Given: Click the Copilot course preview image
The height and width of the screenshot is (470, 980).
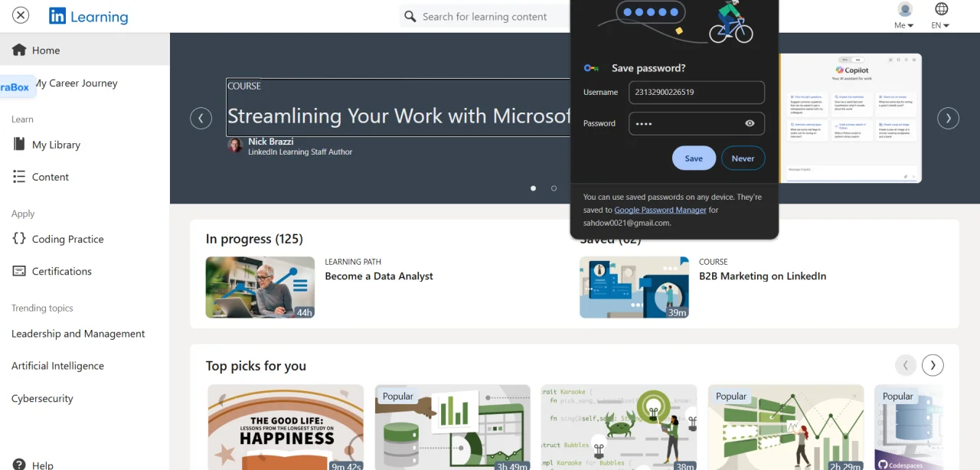Looking at the screenshot, I should (851, 118).
